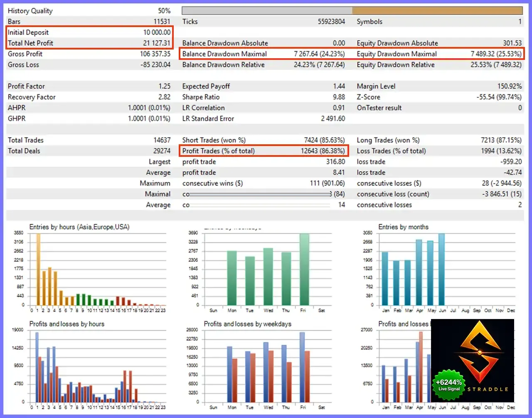Click the History Quality 50% value
The height and width of the screenshot is (418, 532).
tap(164, 11)
